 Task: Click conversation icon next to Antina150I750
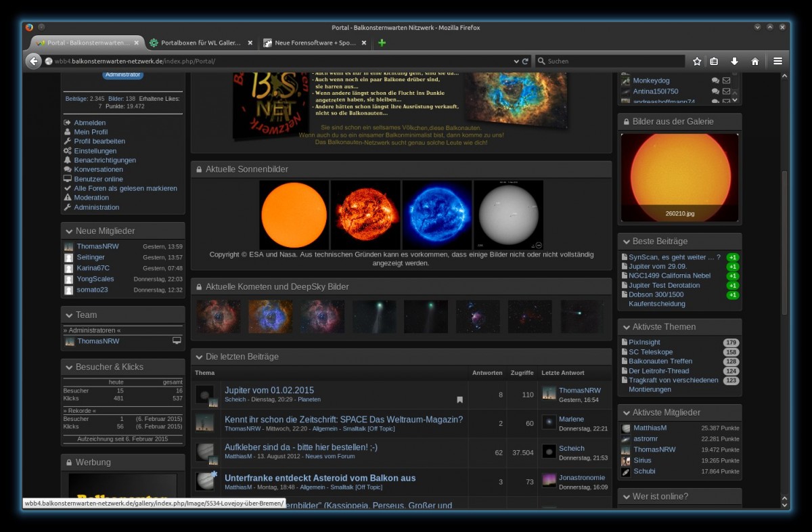715,91
